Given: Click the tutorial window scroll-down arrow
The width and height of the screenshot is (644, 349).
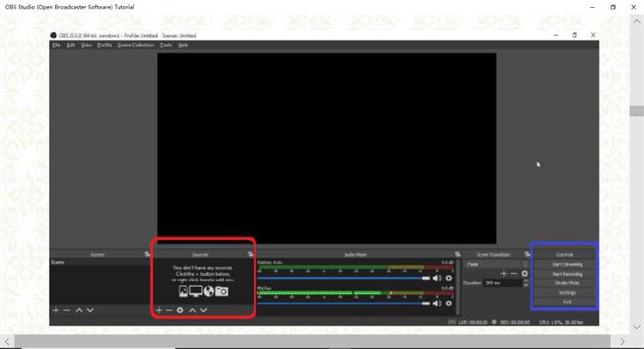Looking at the screenshot, I should click(636, 328).
